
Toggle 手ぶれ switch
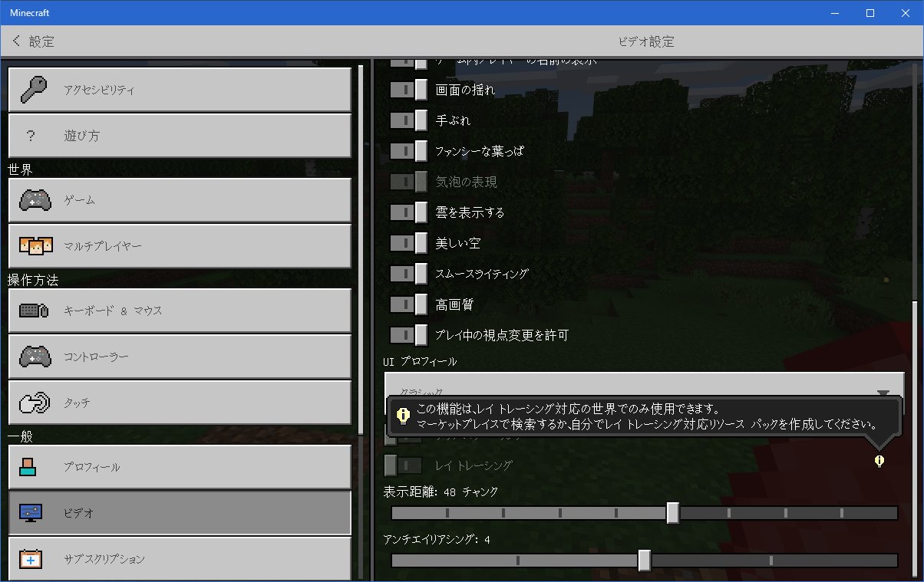tap(408, 120)
